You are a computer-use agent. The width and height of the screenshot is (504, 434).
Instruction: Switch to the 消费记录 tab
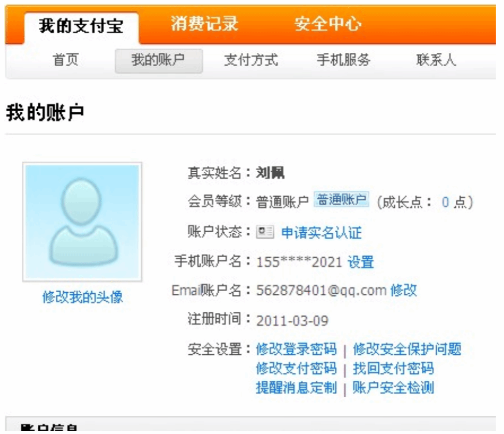point(204,24)
